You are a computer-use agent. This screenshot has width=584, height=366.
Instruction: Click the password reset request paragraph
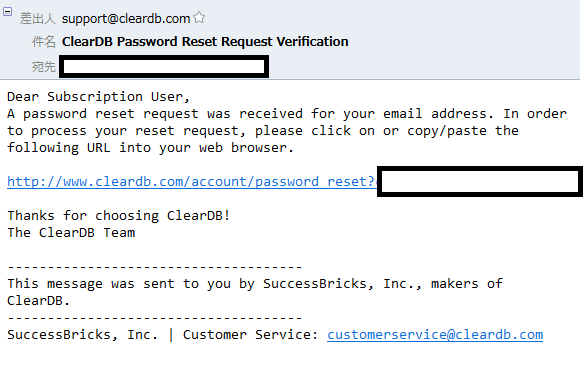pos(287,130)
